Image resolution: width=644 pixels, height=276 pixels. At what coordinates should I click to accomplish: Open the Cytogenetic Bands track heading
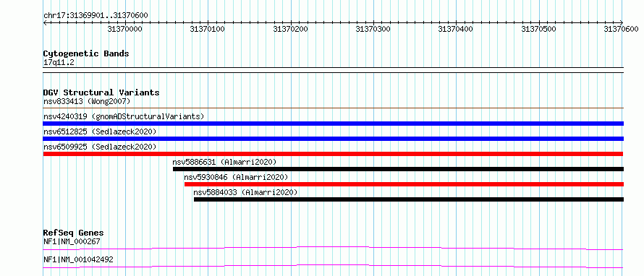[86, 53]
